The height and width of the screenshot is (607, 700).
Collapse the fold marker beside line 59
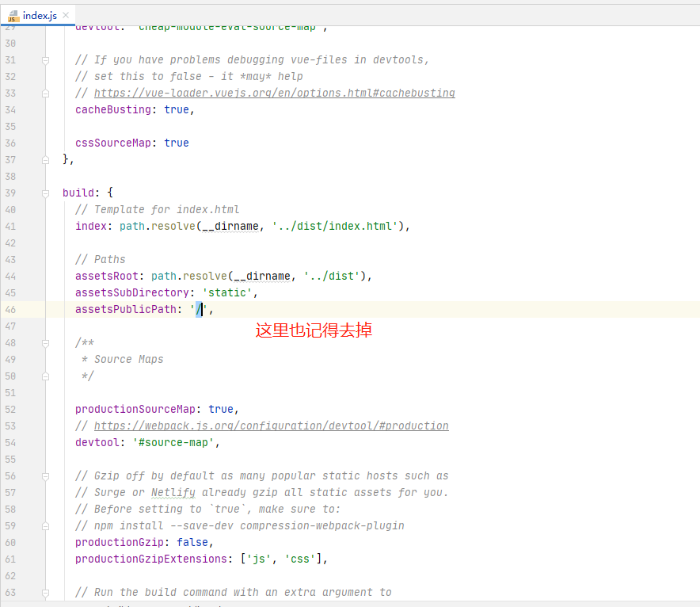[45, 525]
